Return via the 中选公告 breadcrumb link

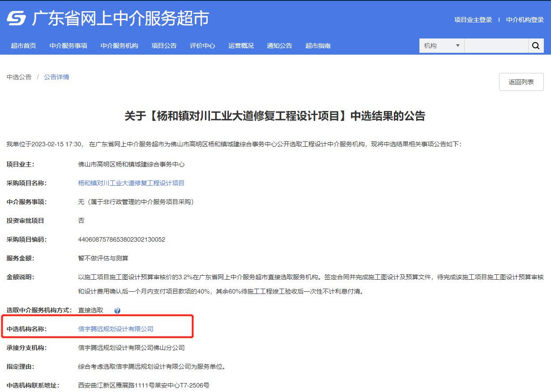pos(19,77)
